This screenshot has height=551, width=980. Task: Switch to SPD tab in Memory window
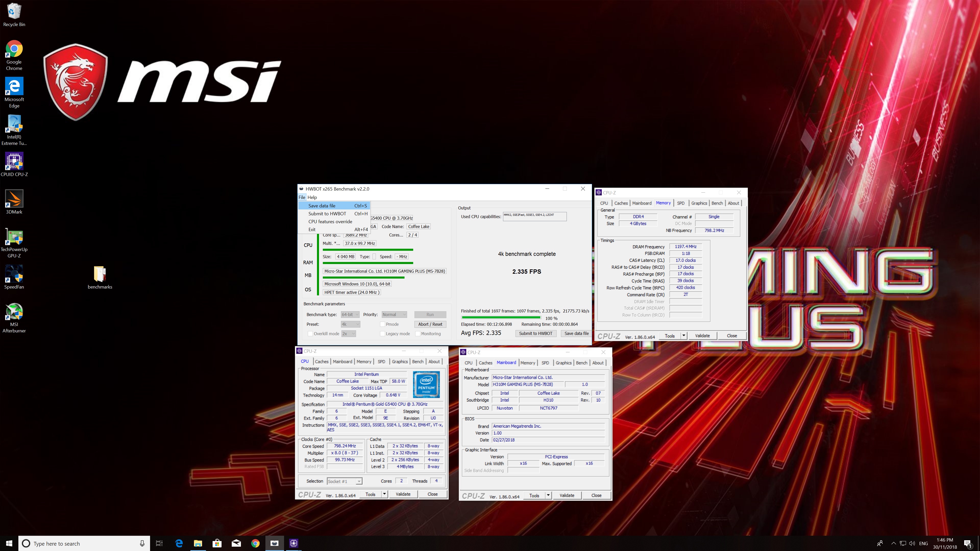coord(681,203)
